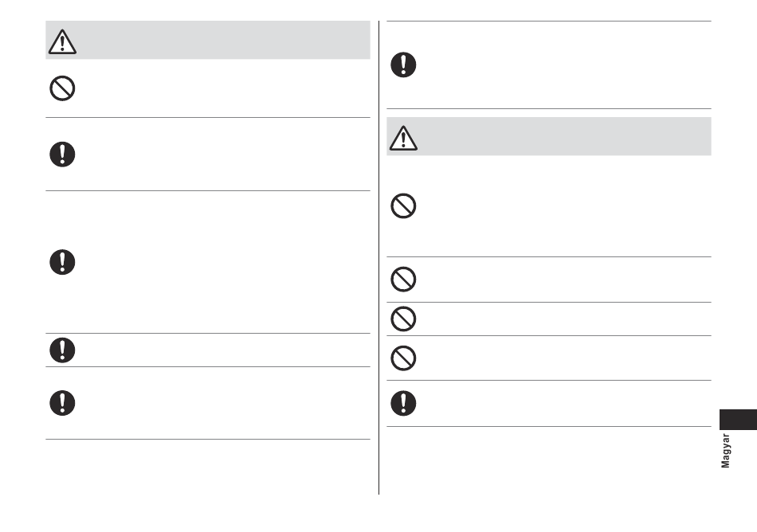Click the warning triangle in the left column header
This screenshot has height=532, width=757.
(x=62, y=42)
